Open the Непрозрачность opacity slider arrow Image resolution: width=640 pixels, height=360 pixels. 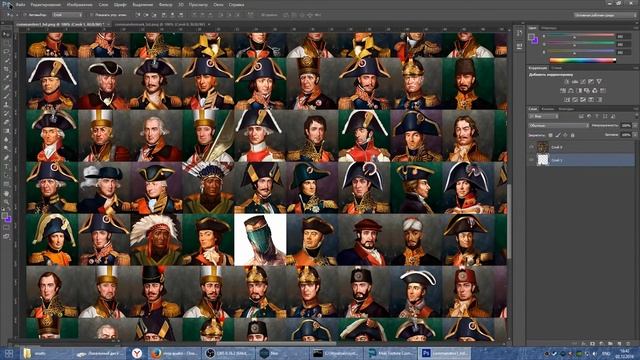tap(635, 126)
